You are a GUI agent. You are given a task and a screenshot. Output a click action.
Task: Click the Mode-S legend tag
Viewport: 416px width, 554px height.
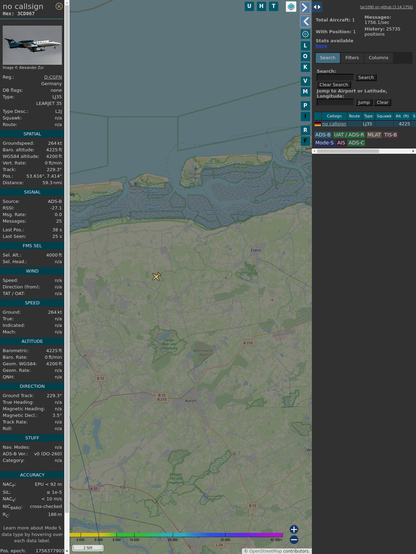(x=324, y=143)
